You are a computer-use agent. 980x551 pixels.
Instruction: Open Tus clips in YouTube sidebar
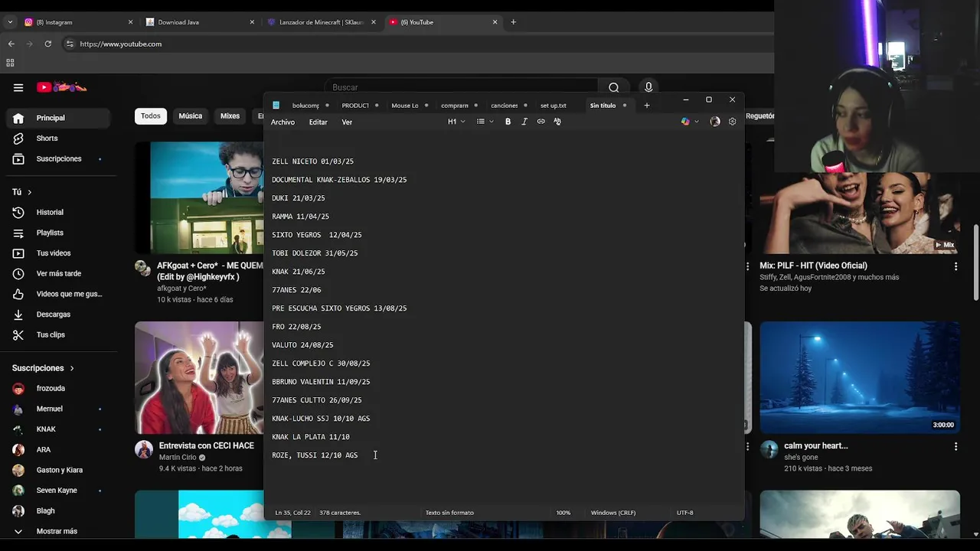click(58, 334)
